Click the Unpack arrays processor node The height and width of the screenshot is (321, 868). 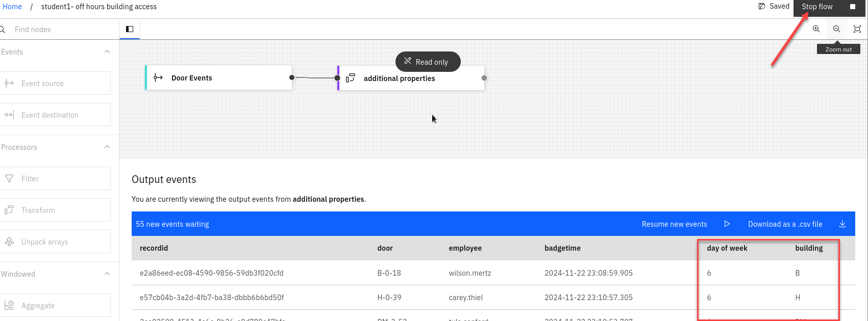point(55,242)
